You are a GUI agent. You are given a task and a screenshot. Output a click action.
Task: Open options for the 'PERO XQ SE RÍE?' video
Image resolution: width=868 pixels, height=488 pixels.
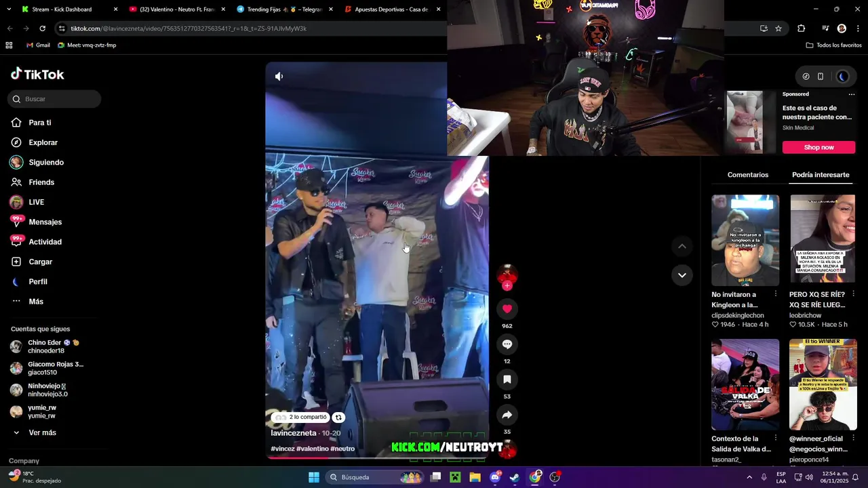(x=853, y=294)
